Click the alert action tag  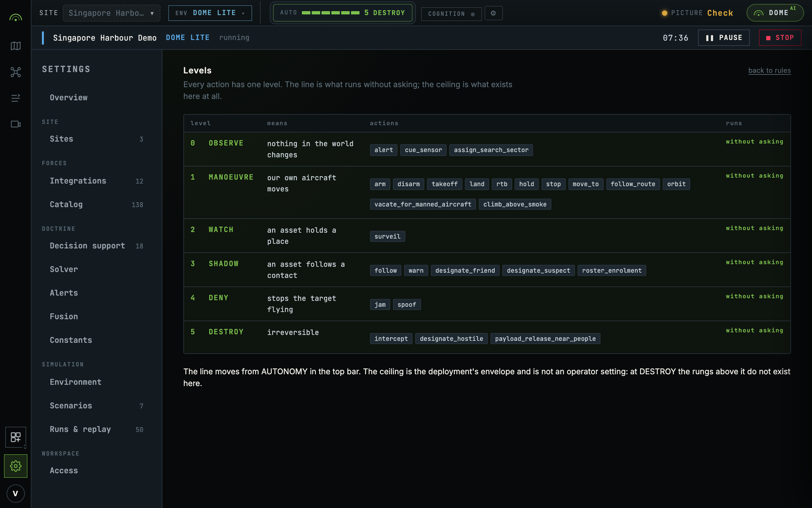click(383, 150)
